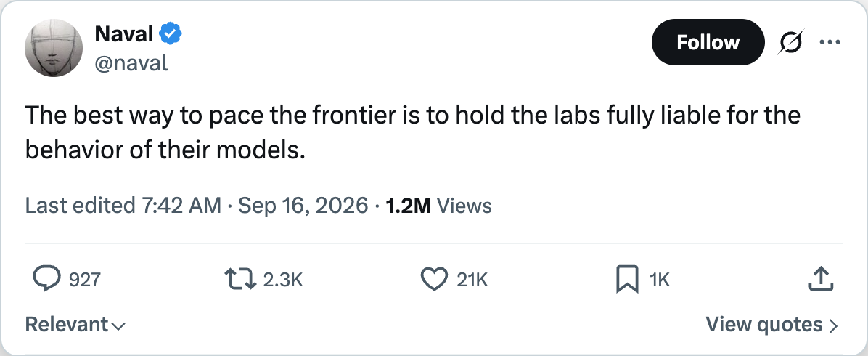This screenshot has height=356, width=868.
Task: Click the Grok slashed-circle icon
Action: (x=790, y=42)
